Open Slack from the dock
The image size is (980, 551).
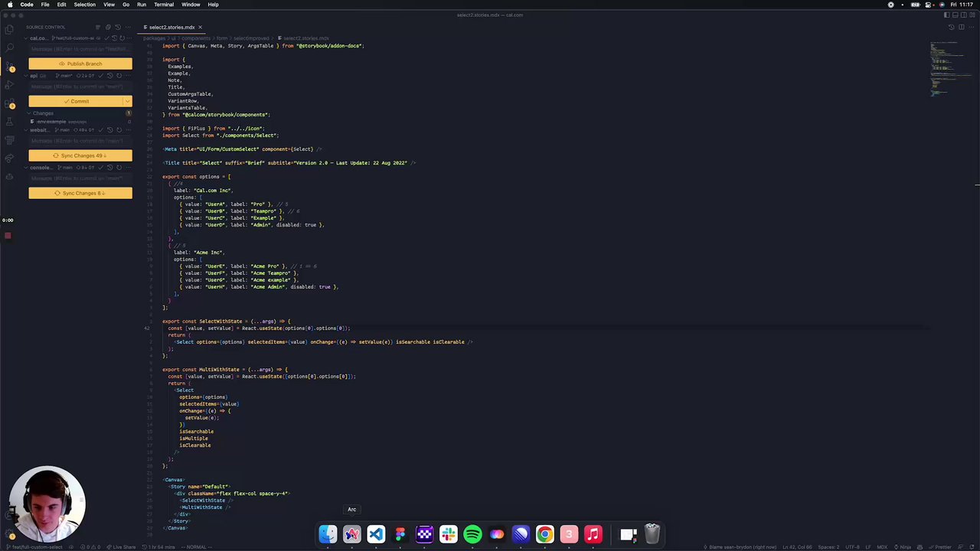pos(448,534)
